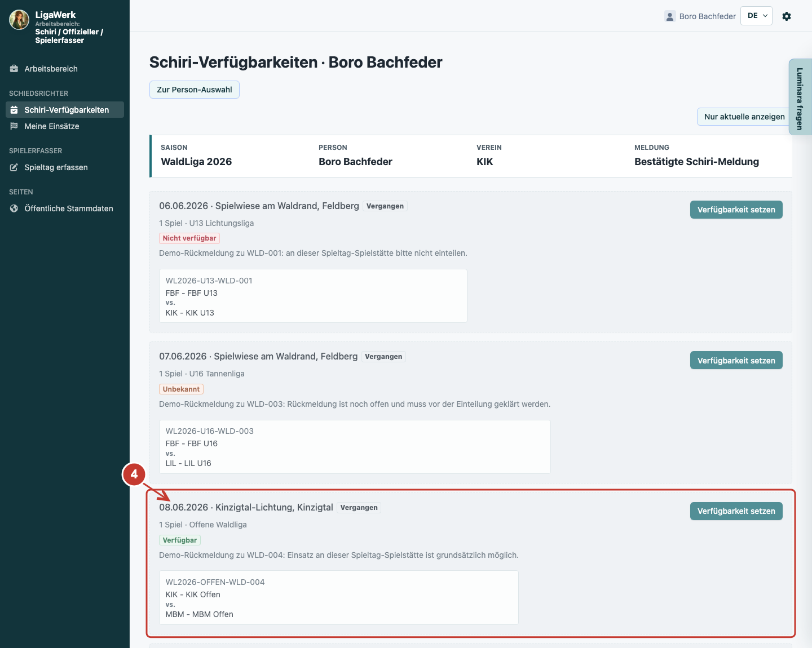Click the team line MBM - MBM Offen
The image size is (812, 648).
click(199, 614)
